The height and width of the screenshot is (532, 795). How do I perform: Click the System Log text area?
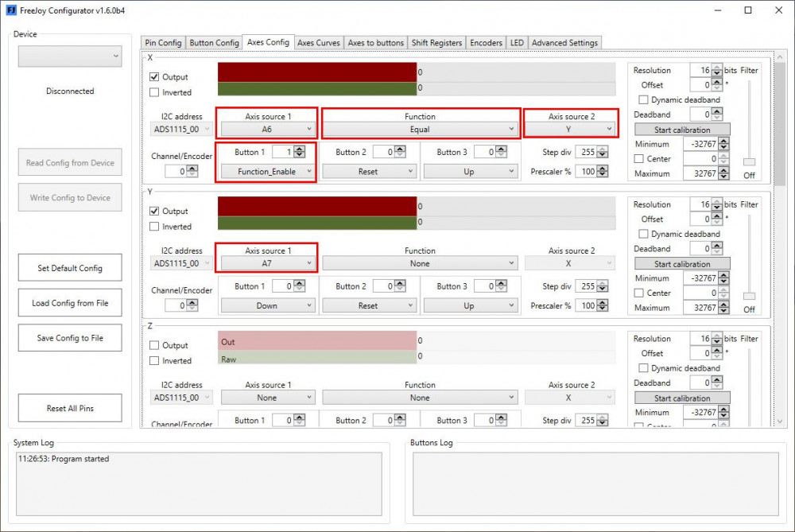tap(200, 484)
